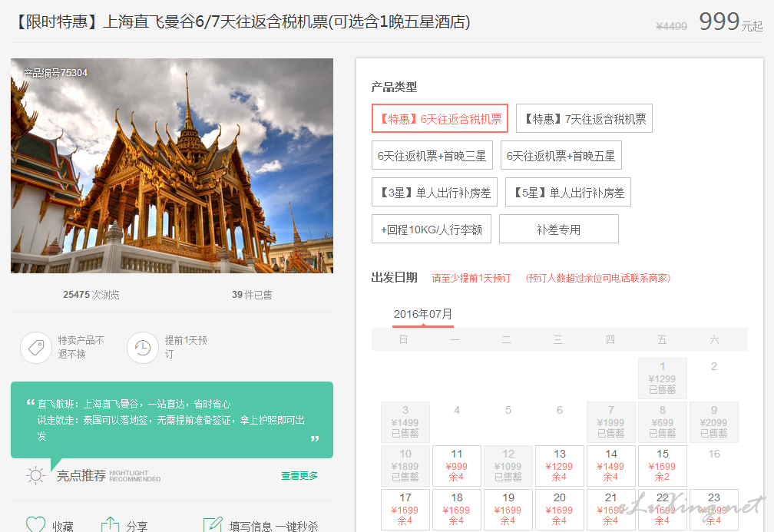The height and width of the screenshot is (532, 774).
Task: Click 填写信息 一键秒杀 link
Action: (273, 526)
